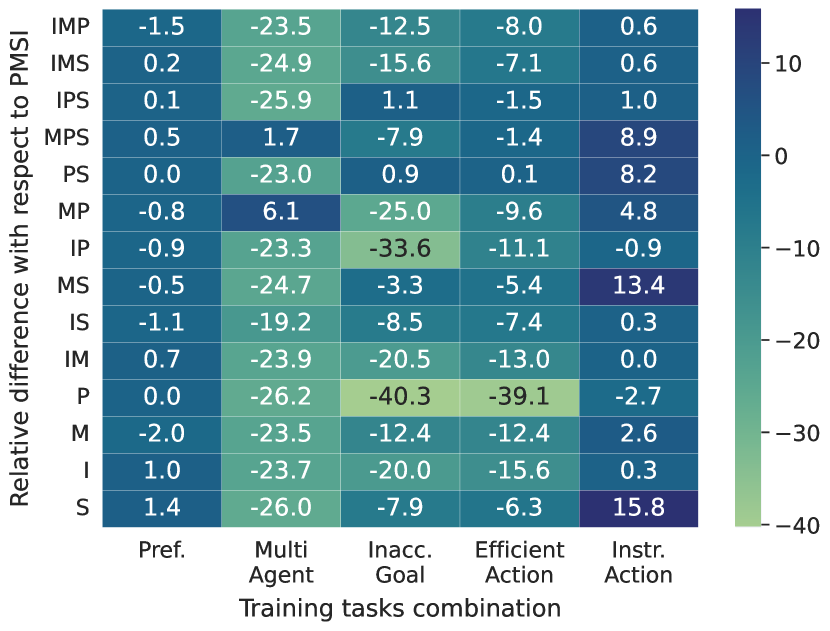Click the Efficient Action axis label
830x631 pixels.
[519, 562]
